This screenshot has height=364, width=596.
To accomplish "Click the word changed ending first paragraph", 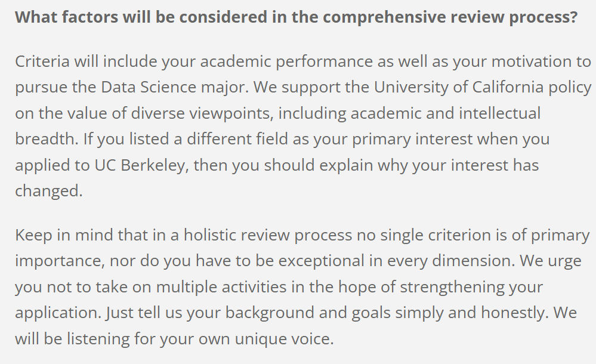I will pos(49,190).
